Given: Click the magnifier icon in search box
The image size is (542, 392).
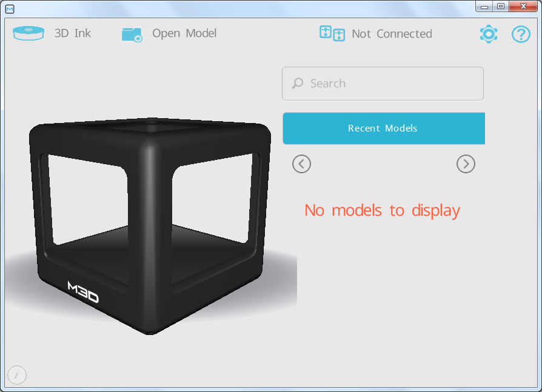Looking at the screenshot, I should click(x=298, y=84).
